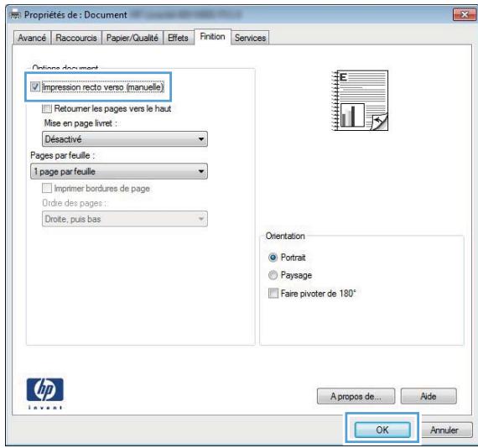Switch to the Avancé tab
This screenshot has width=478, height=448.
point(32,38)
